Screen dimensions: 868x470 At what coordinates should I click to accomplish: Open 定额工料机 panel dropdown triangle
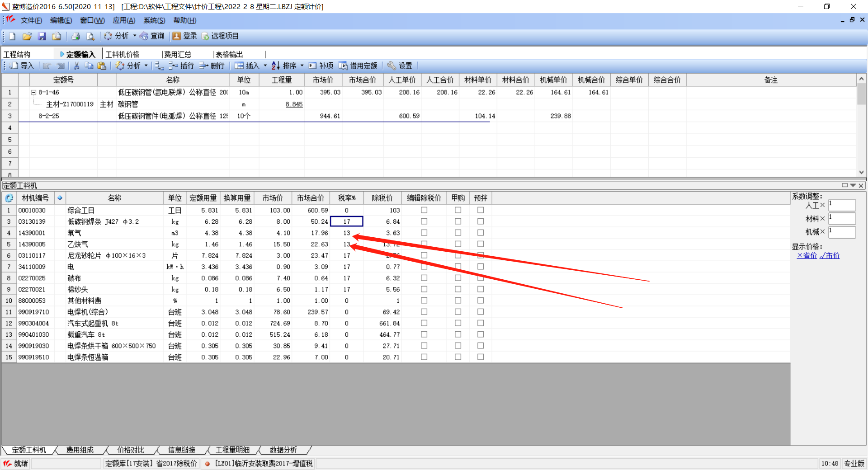(x=853, y=185)
